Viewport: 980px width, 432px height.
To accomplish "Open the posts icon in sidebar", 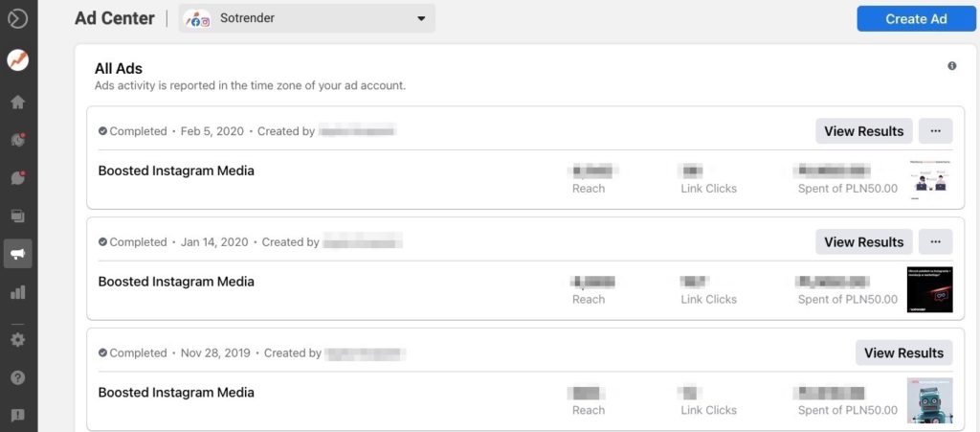I will (17, 216).
